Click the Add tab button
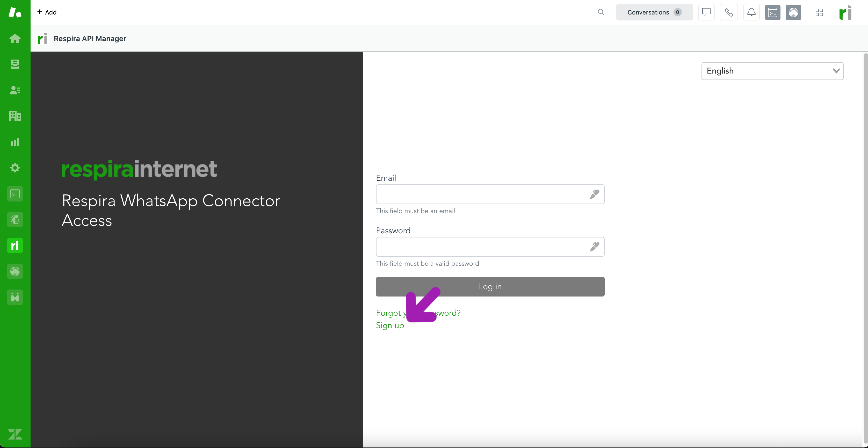The image size is (868, 448). coord(47,12)
